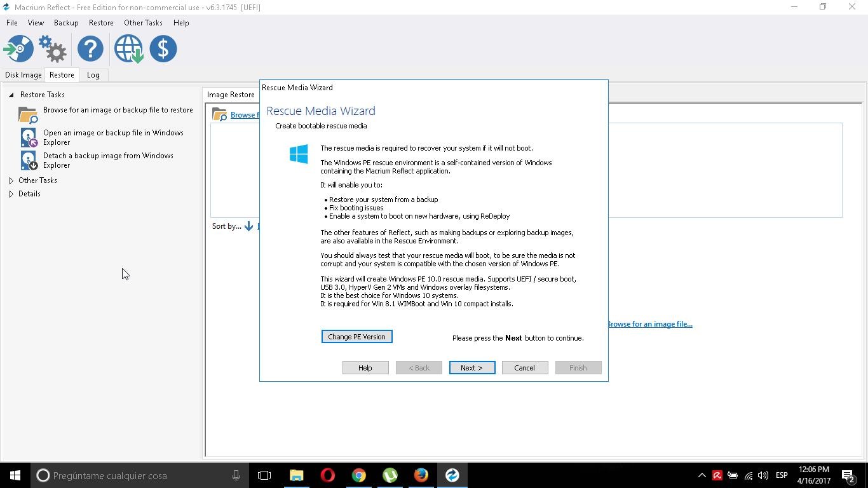Open Google Chrome from the taskbar
The height and width of the screenshot is (488, 868).
tap(359, 475)
